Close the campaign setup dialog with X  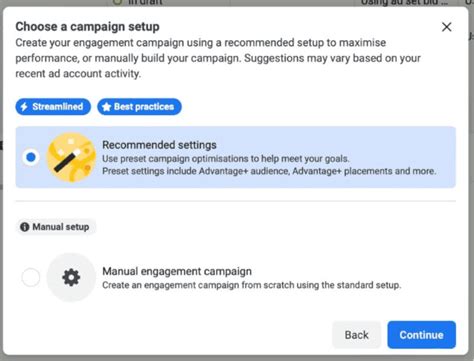446,27
